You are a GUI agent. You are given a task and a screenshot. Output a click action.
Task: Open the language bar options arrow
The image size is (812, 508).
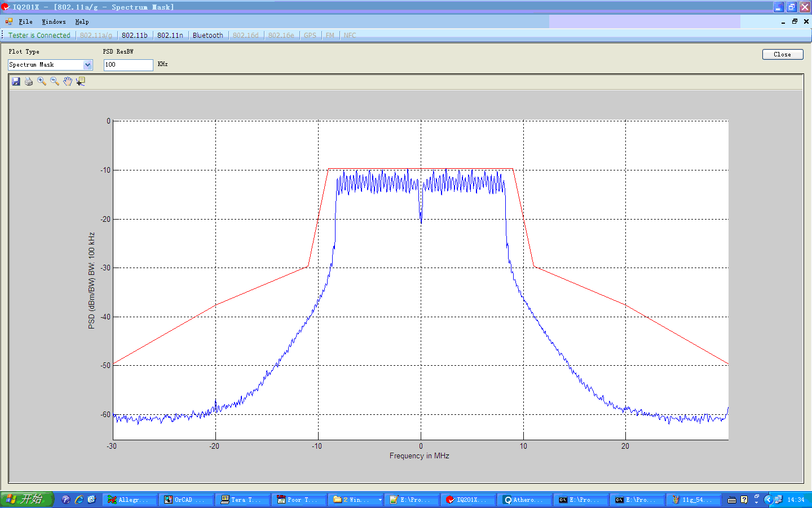click(757, 502)
